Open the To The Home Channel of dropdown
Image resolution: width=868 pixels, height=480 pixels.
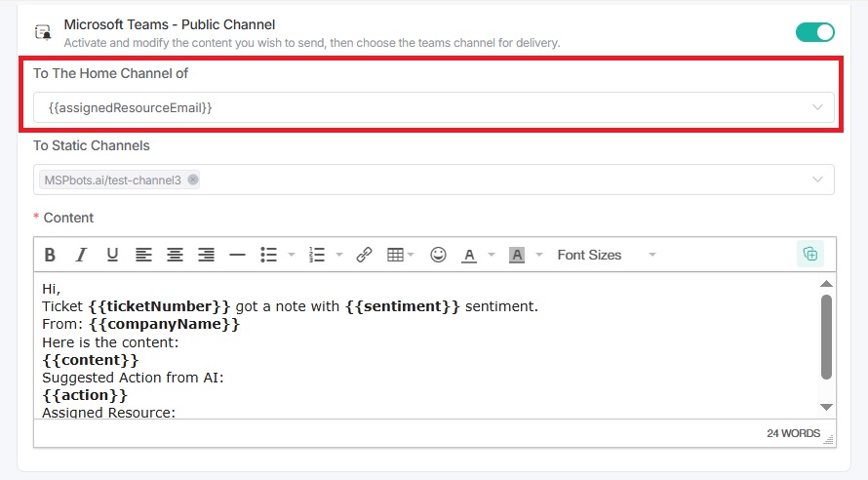tap(433, 107)
